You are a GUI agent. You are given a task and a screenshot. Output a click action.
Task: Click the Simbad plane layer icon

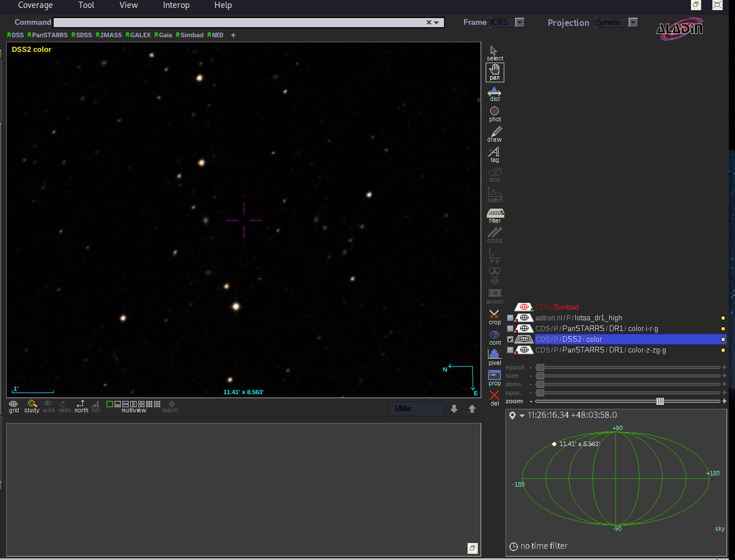(523, 307)
